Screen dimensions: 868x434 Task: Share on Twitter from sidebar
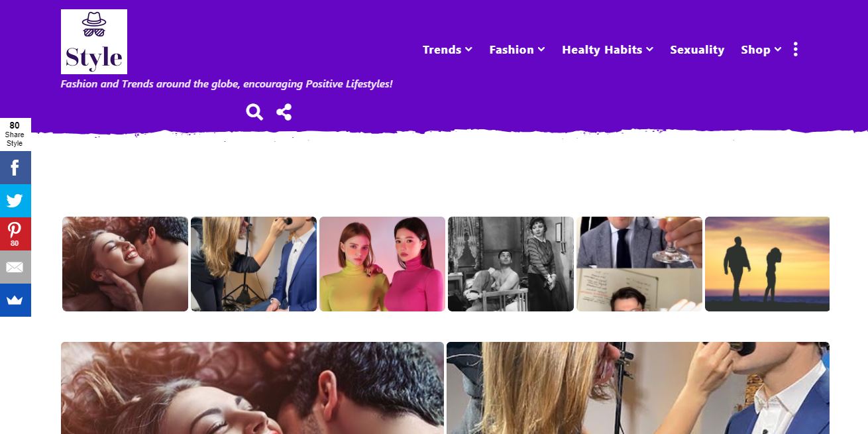[x=15, y=201]
